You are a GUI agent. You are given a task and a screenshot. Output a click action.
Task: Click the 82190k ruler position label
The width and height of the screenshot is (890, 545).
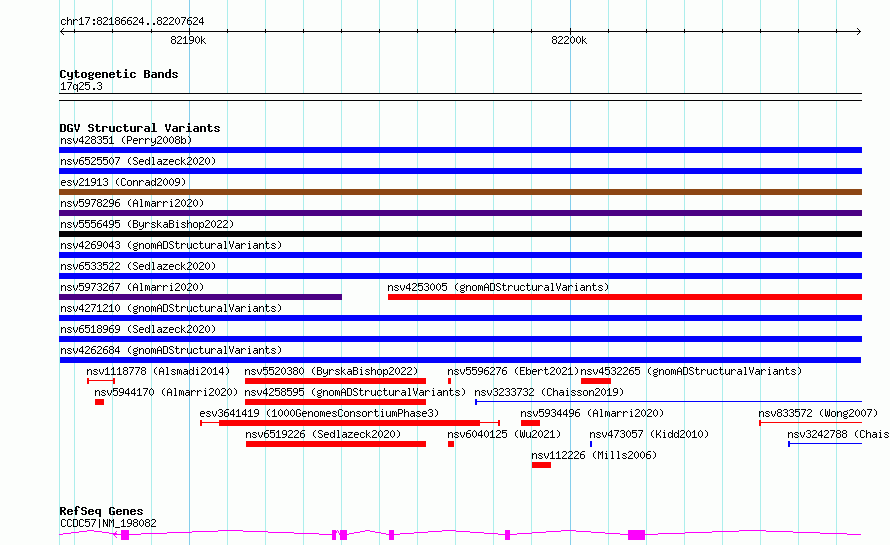coord(188,40)
